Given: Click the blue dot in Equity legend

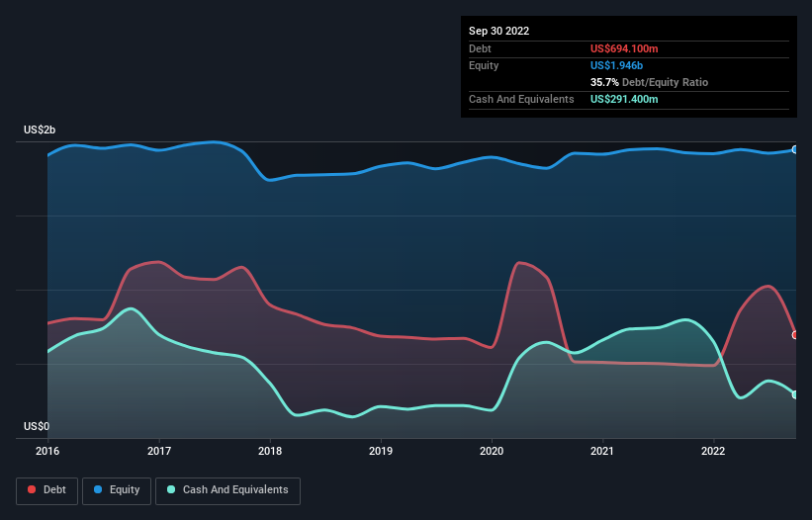Looking at the screenshot, I should 98,489.
